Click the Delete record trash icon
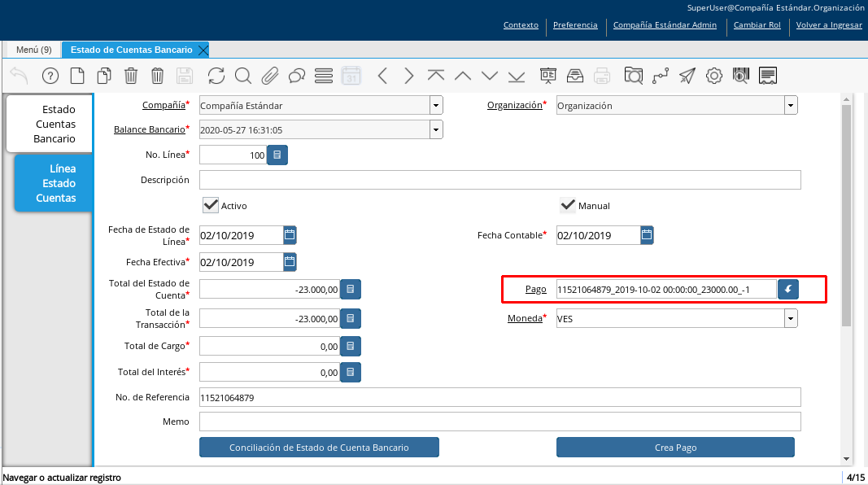868x485 pixels. click(x=131, y=76)
